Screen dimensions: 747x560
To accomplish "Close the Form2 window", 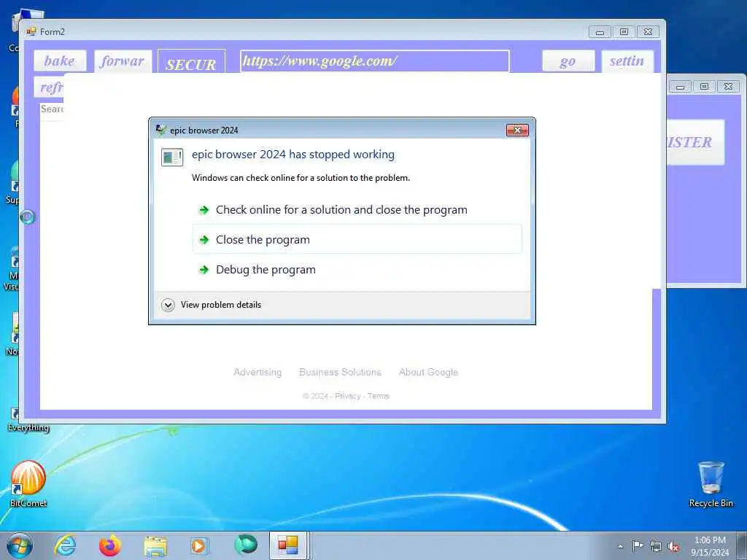I will (x=648, y=32).
